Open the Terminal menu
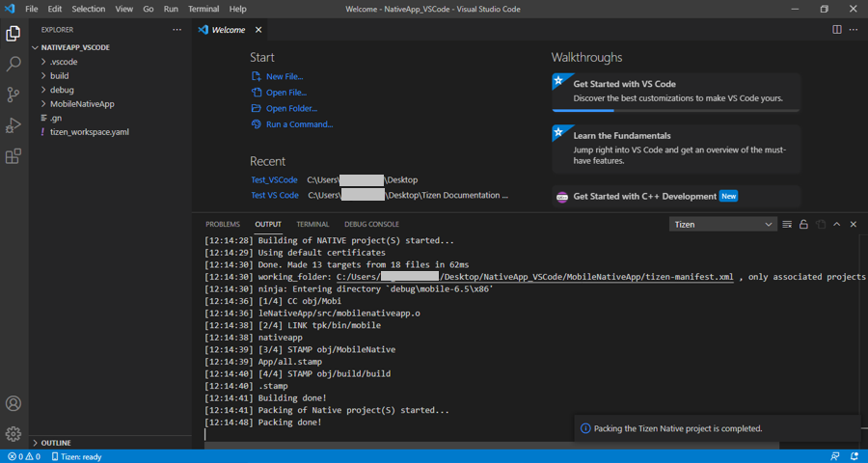The height and width of the screenshot is (463, 868). [203, 9]
